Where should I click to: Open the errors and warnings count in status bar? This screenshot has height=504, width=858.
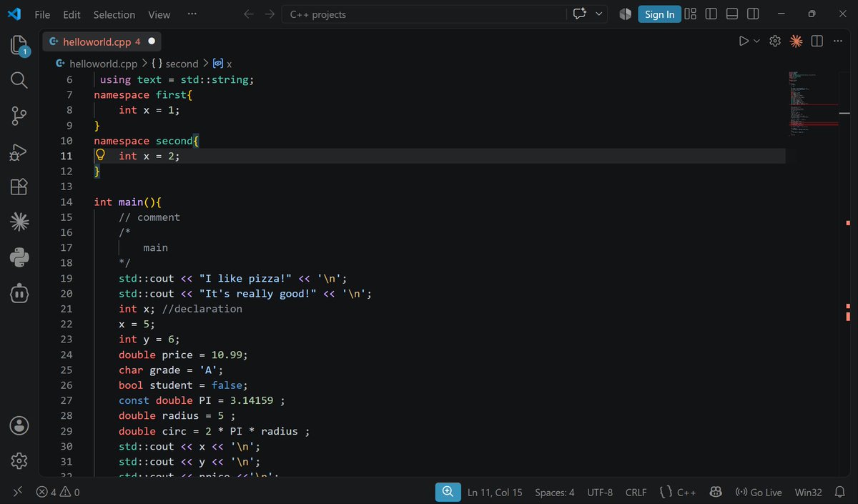pos(58,492)
